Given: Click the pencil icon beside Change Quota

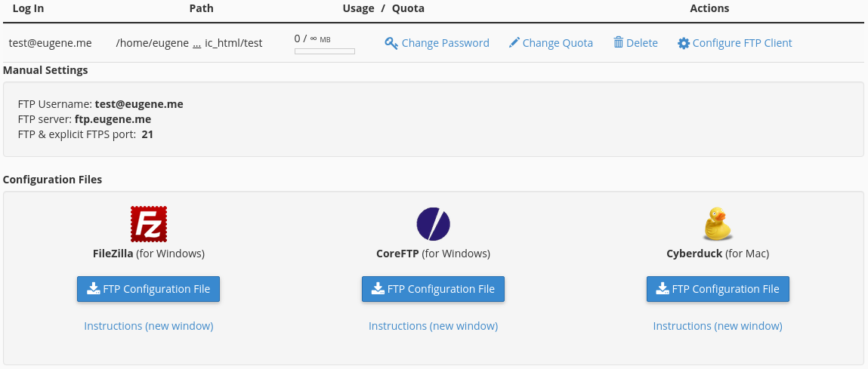Looking at the screenshot, I should coord(514,42).
